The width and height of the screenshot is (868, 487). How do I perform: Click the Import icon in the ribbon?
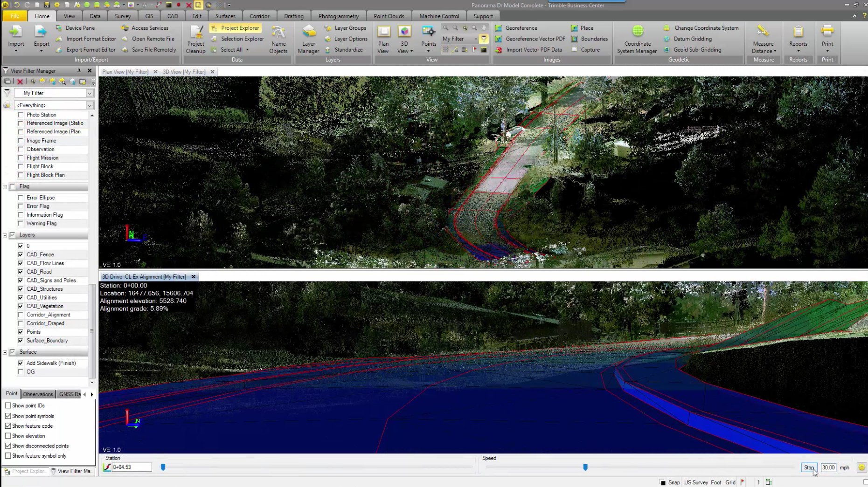coord(16,32)
